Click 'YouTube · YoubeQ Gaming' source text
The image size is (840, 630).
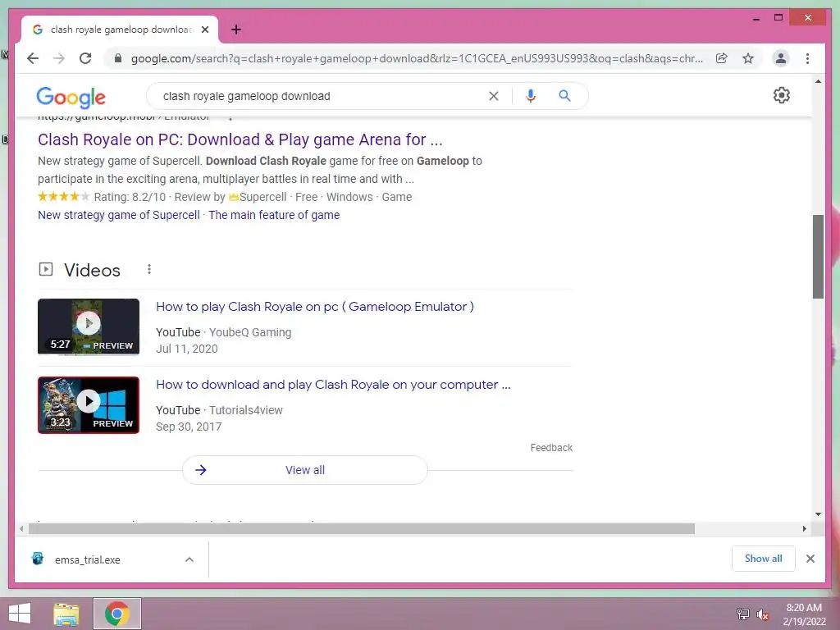223,332
